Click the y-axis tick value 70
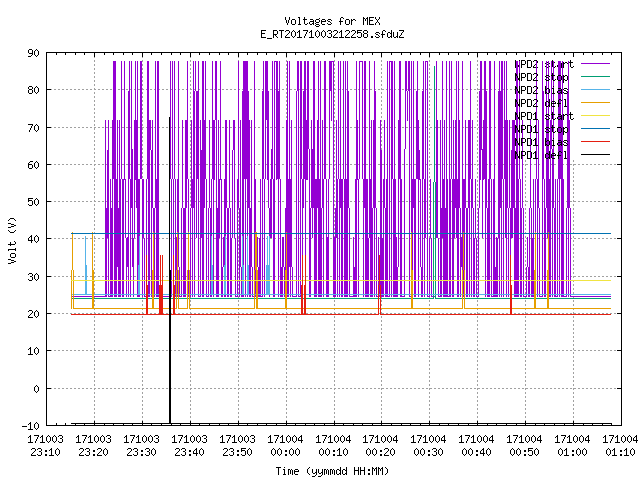Screen dimensions: 640x480 [33, 128]
